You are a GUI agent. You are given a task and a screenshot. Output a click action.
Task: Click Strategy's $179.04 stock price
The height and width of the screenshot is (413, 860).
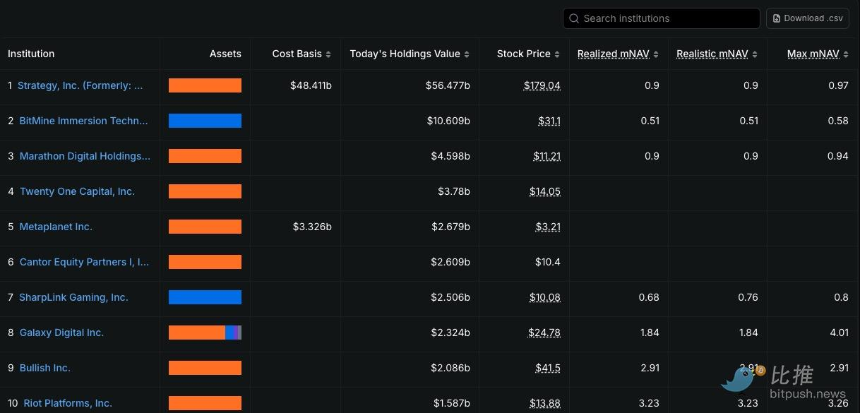(x=542, y=86)
